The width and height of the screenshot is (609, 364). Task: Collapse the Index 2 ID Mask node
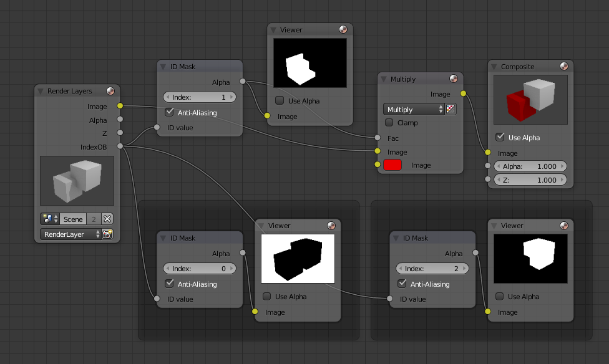pyautogui.click(x=396, y=238)
